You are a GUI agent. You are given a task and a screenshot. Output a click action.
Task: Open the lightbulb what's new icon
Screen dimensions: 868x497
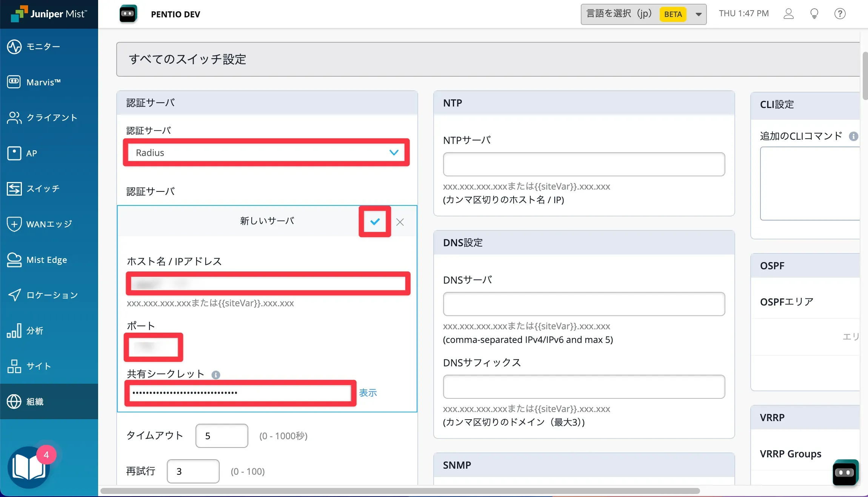(814, 14)
